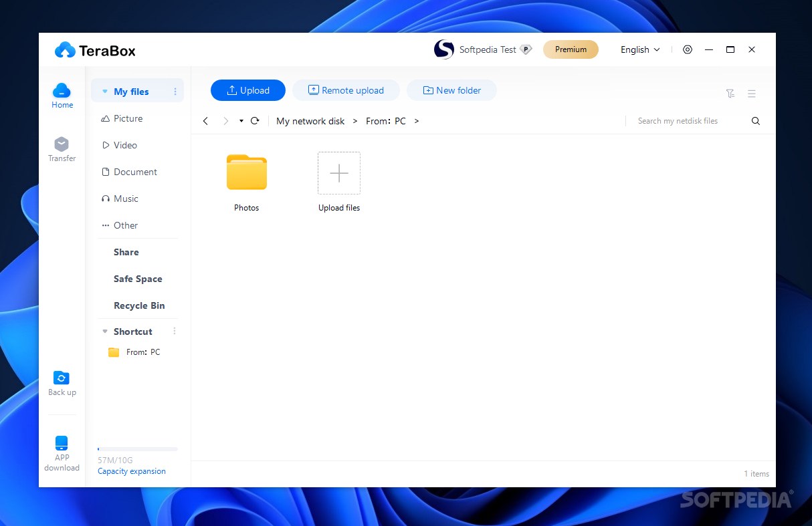Create a New folder

point(451,90)
